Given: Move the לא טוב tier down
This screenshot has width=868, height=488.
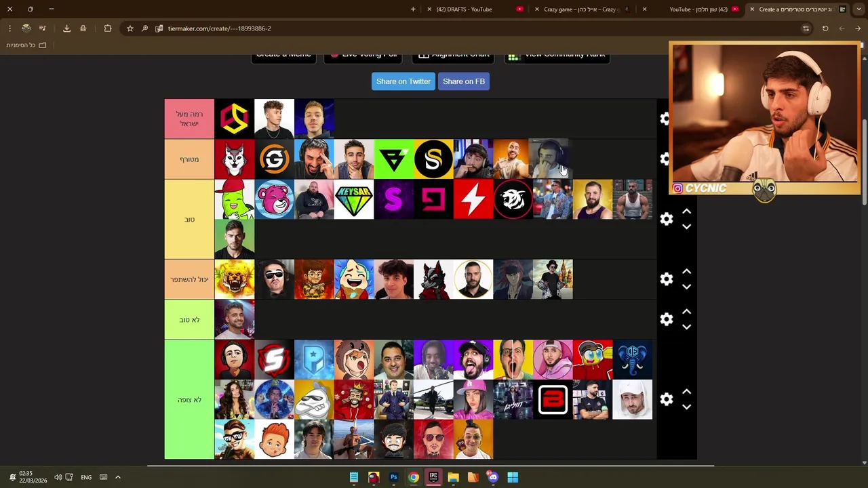Looking at the screenshot, I should pyautogui.click(x=686, y=327).
